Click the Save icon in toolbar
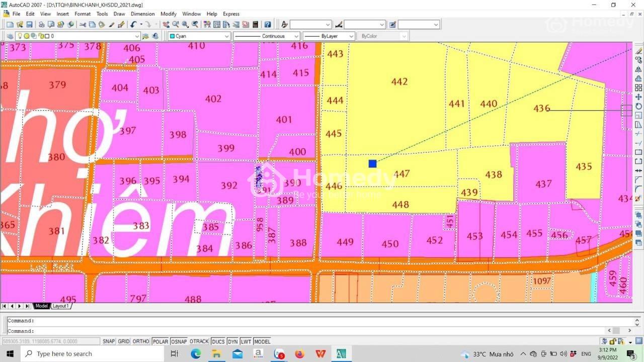644x362 pixels. tap(29, 24)
